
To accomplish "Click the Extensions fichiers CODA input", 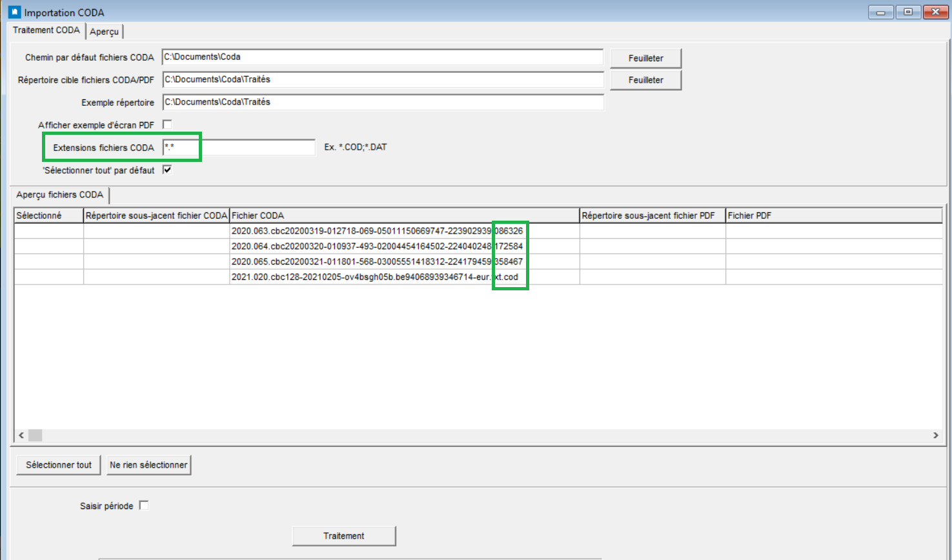I will 239,147.
